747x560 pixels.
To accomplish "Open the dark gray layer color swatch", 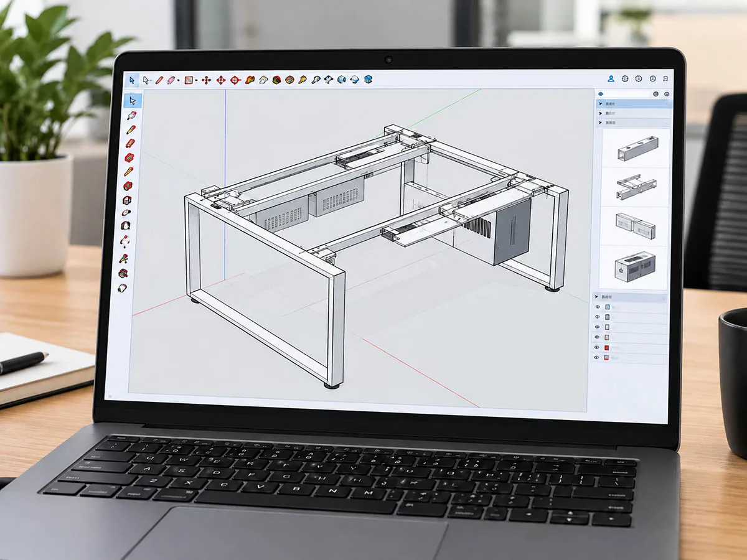I will [607, 317].
